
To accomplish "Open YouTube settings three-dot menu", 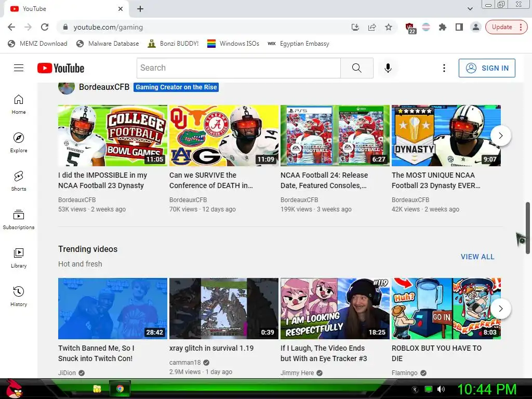I will [x=444, y=68].
